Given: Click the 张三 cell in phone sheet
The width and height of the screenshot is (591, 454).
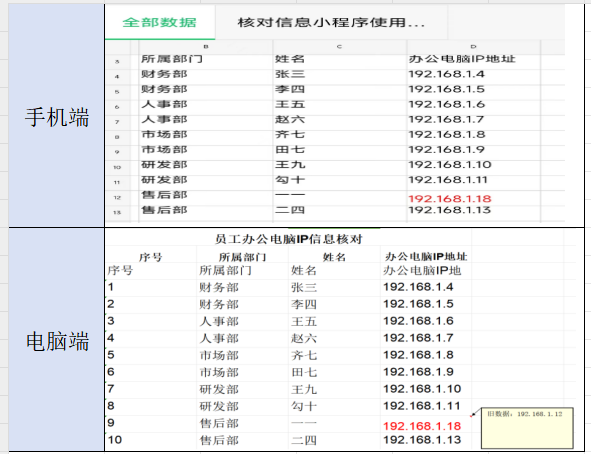Looking at the screenshot, I should (290, 74).
